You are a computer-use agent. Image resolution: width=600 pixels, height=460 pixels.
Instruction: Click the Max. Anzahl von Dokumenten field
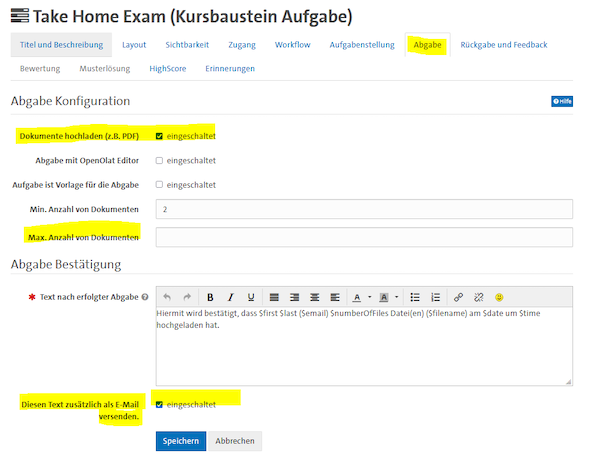pyautogui.click(x=364, y=237)
